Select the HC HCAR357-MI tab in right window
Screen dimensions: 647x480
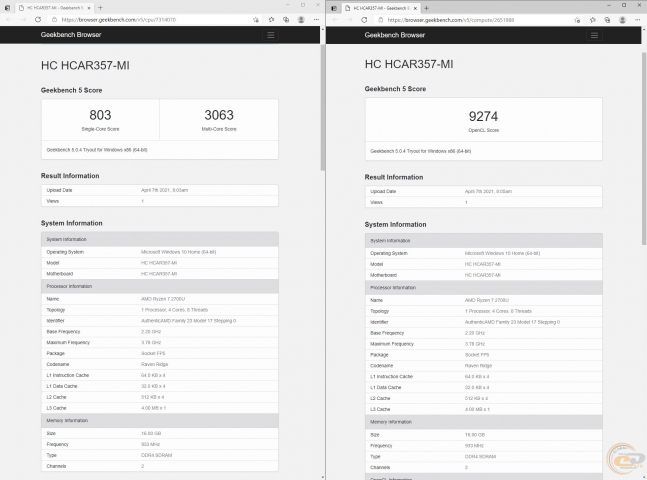pyautogui.click(x=380, y=8)
